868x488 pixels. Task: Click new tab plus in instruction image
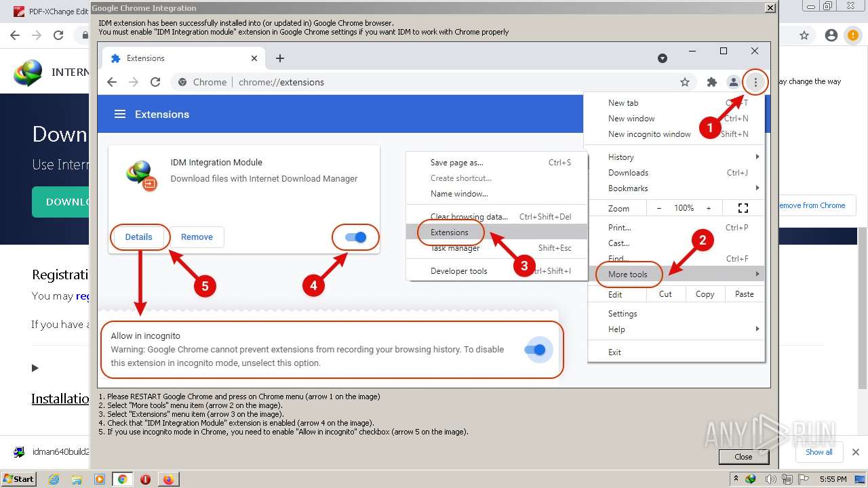tap(280, 58)
